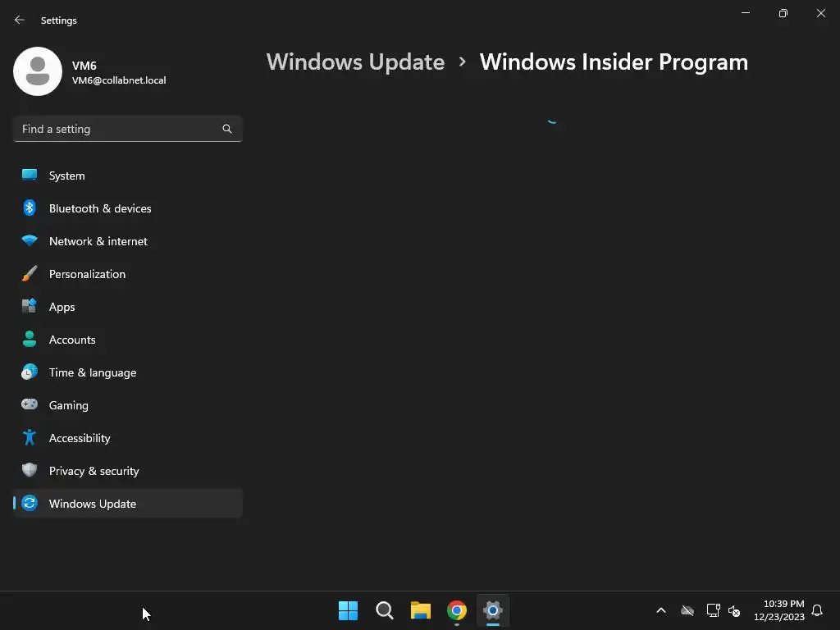Viewport: 840px width, 630px height.
Task: Open Personalization settings
Action: tap(127, 274)
